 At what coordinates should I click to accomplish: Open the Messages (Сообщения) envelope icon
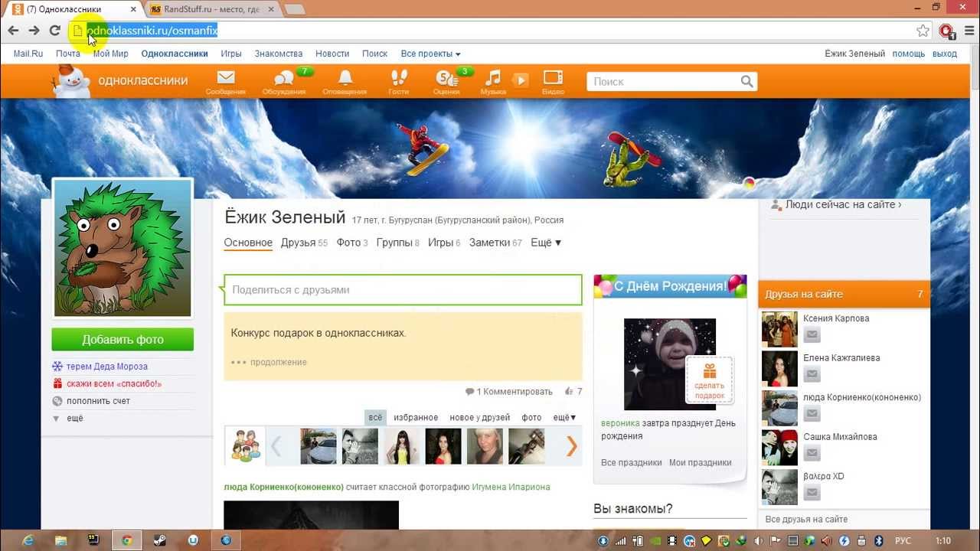(226, 78)
